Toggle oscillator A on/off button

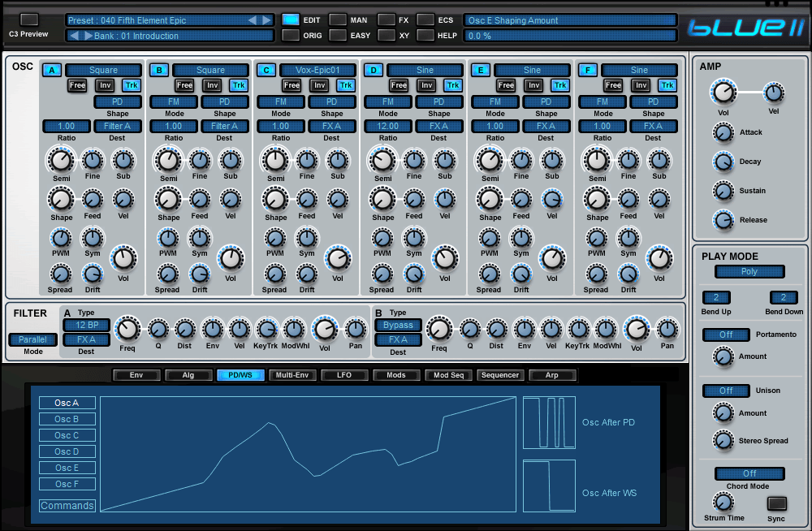point(52,71)
